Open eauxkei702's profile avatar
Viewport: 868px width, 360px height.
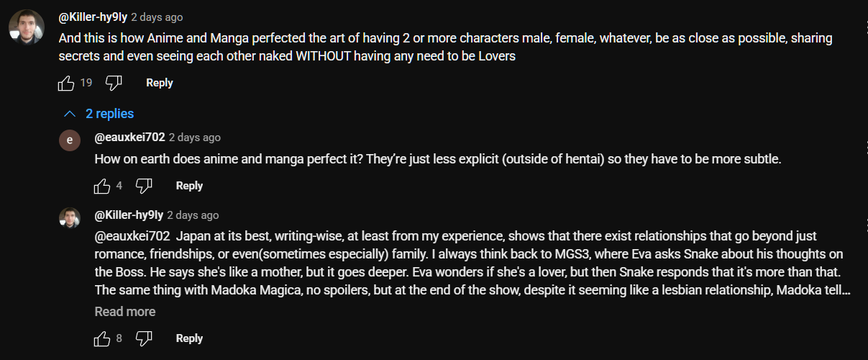(70, 140)
